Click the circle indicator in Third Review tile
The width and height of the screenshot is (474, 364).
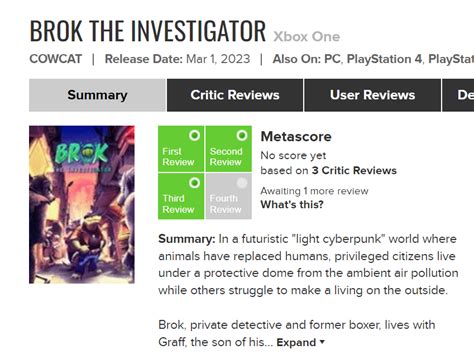194,183
